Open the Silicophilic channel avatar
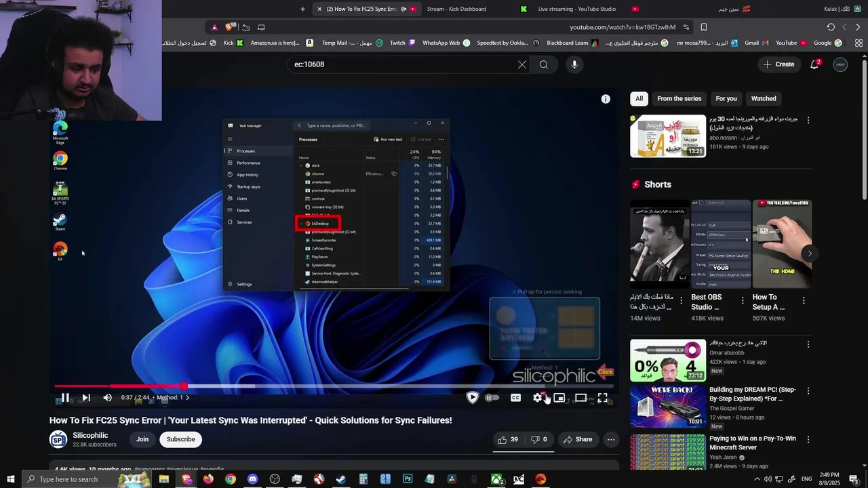This screenshot has width=868, height=488. (x=58, y=439)
